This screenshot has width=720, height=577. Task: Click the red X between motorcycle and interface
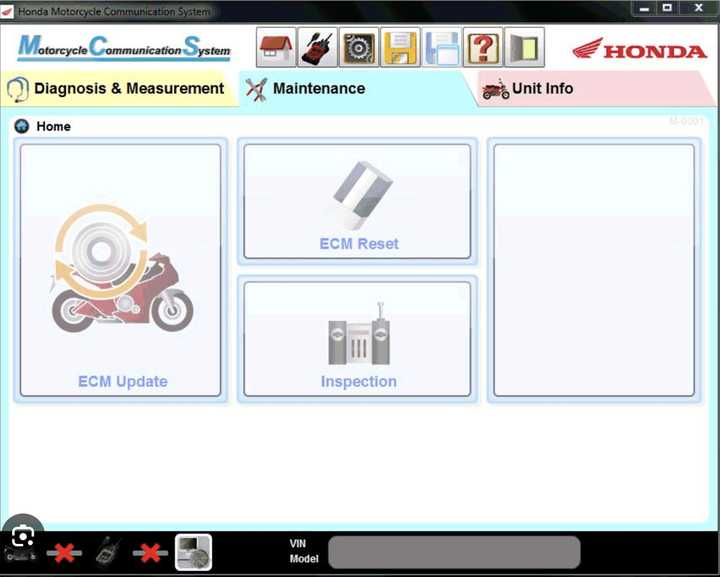(64, 553)
